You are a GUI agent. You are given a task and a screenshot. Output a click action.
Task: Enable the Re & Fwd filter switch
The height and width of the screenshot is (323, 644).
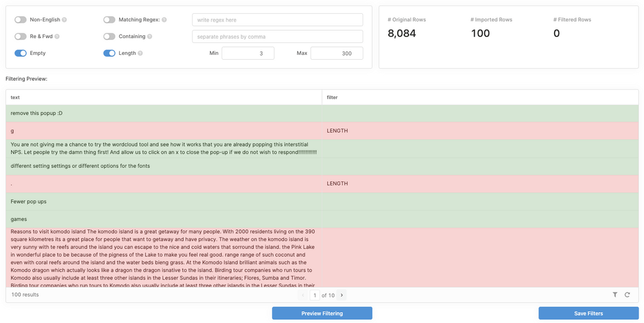(x=20, y=36)
